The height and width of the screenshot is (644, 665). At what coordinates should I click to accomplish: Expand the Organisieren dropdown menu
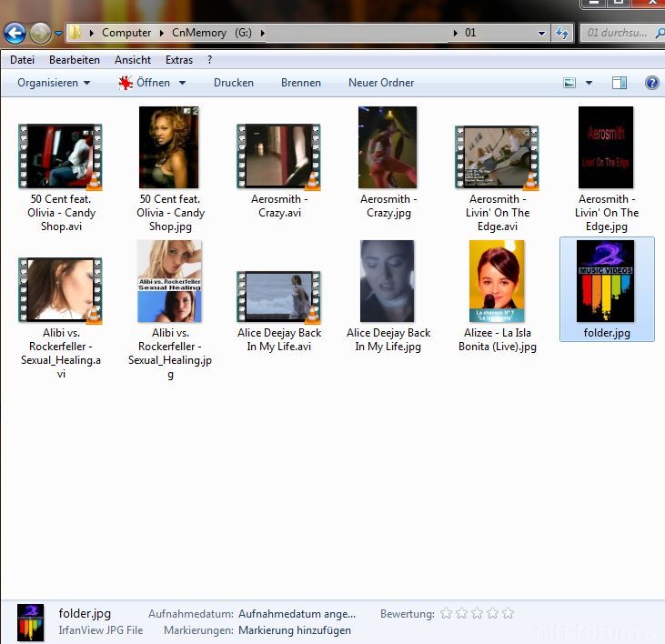point(54,83)
